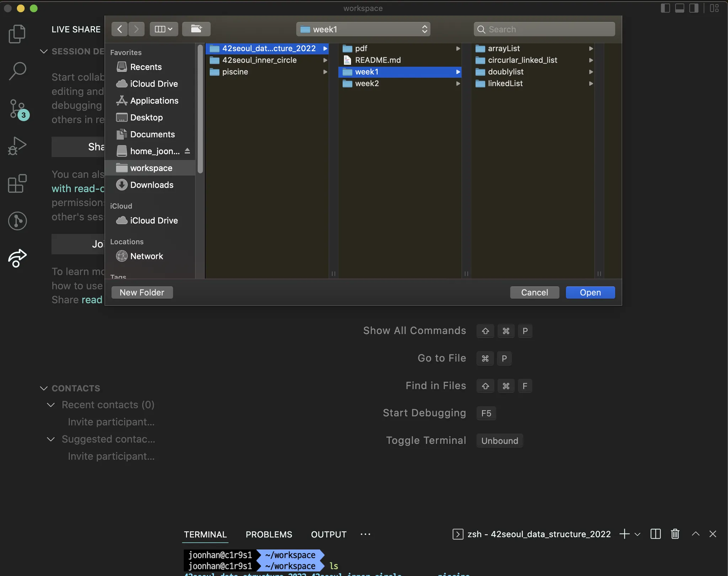The height and width of the screenshot is (576, 728).
Task: Click the Search field in file dialog
Action: tap(544, 29)
